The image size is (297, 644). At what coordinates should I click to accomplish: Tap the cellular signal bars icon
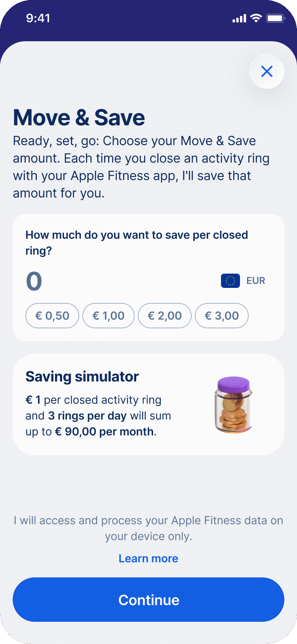[x=239, y=19]
